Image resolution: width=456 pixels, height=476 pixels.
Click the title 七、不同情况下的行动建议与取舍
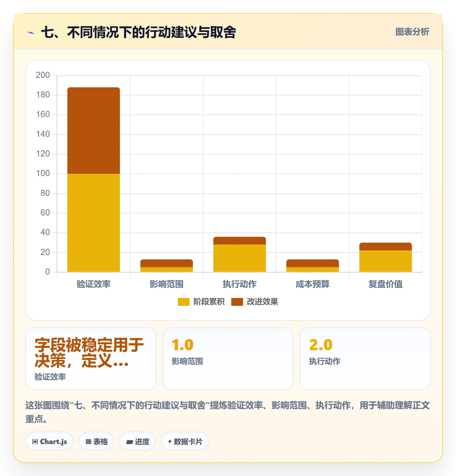138,32
